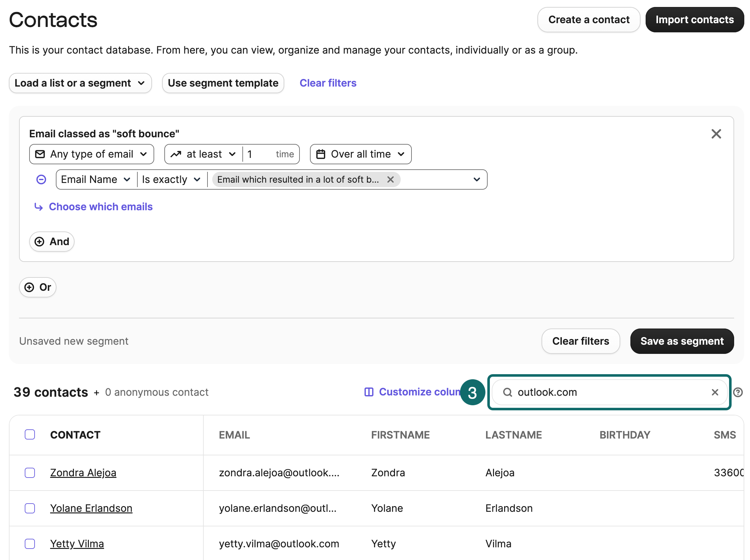Remove the Email Name condition row
This screenshot has height=560, width=750.
pyautogui.click(x=41, y=179)
